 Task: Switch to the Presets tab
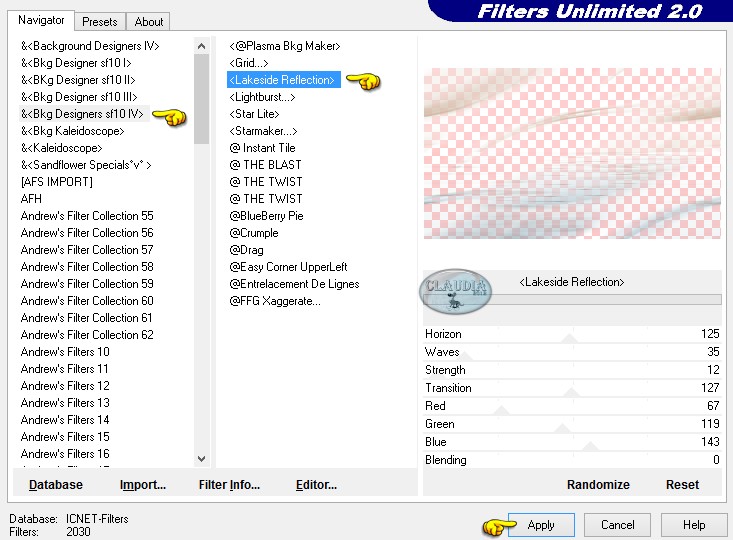(x=100, y=22)
